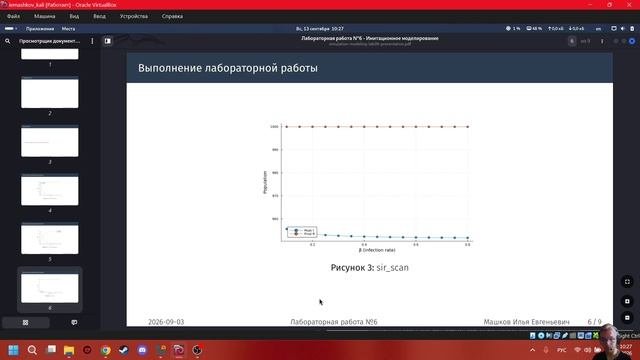Toggle the sidebar panel button
Viewport: 640px width, 360px height.
[108, 41]
